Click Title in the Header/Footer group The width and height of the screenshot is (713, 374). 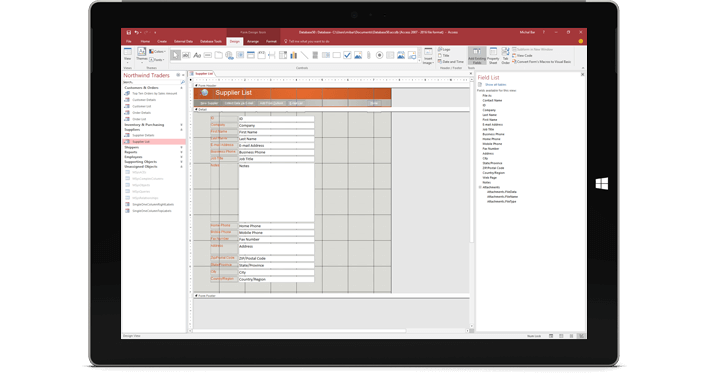click(x=444, y=56)
